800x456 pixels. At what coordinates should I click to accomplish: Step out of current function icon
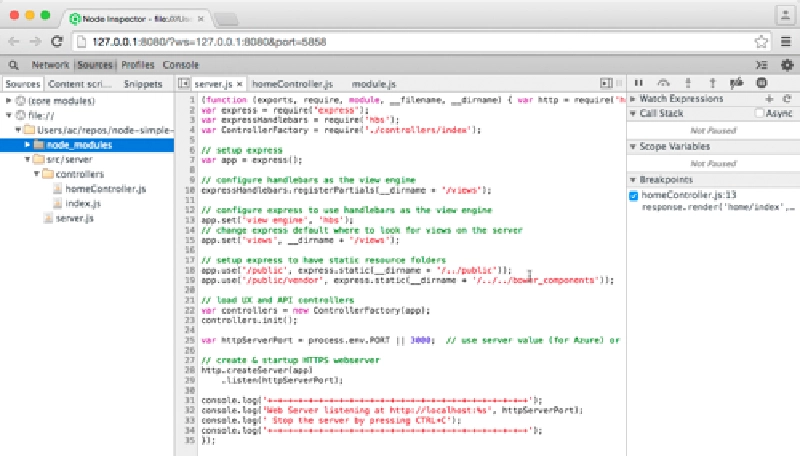click(712, 83)
